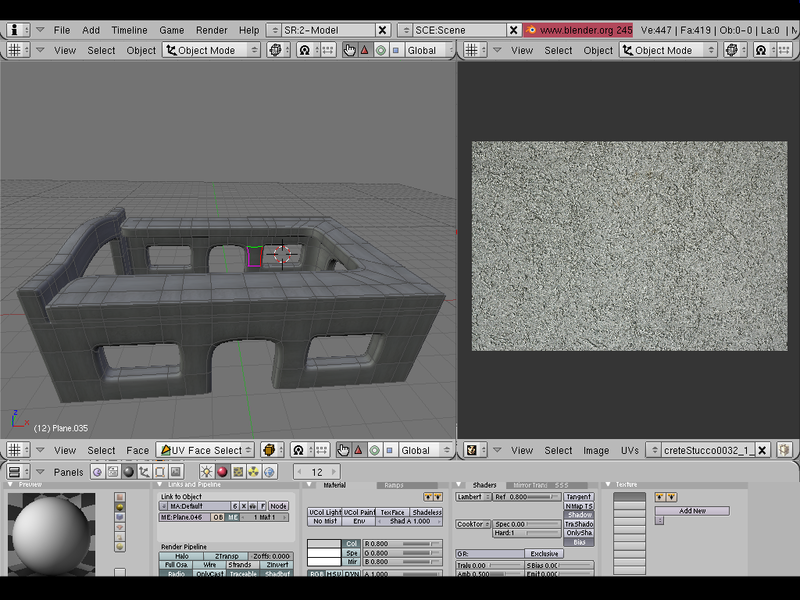Select the Object context icon in Panels header

[145, 472]
